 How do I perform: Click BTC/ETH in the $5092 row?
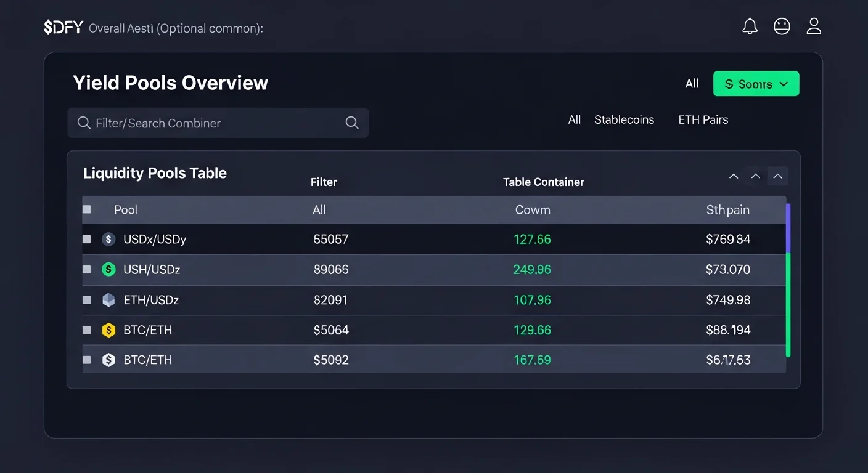point(148,360)
